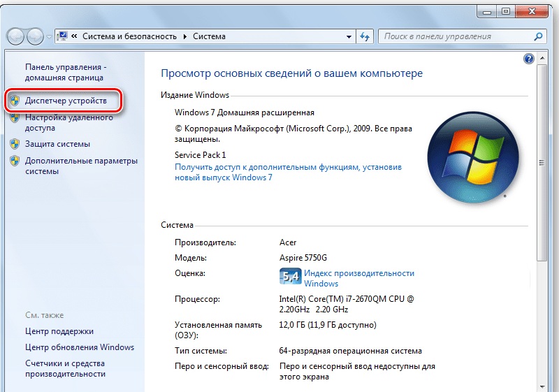Click shield icon beside «Защита системы»
559x392 pixels.
pyautogui.click(x=14, y=144)
